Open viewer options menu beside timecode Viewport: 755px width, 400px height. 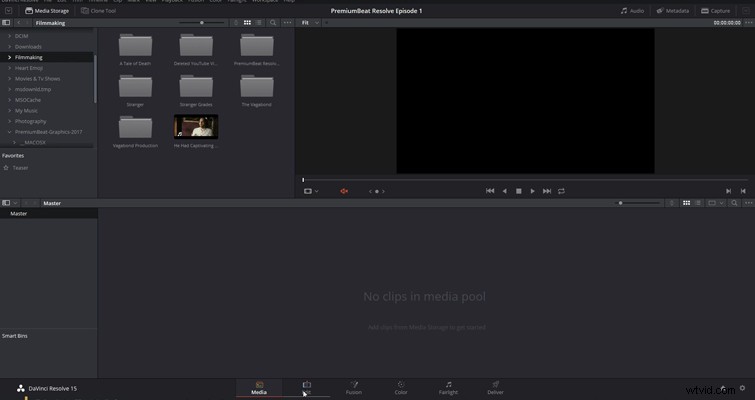point(748,23)
